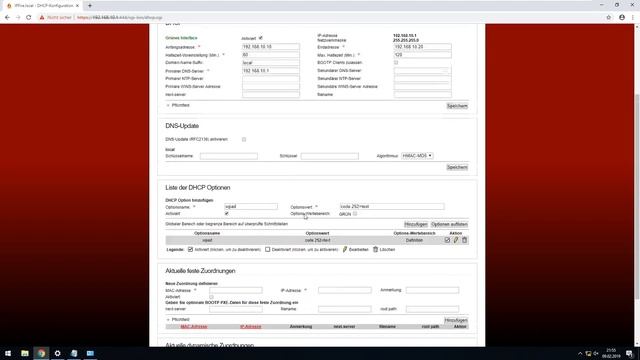640x360 pixels.
Task: Sort by MAC-Adresse column link
Action: pyautogui.click(x=194, y=327)
